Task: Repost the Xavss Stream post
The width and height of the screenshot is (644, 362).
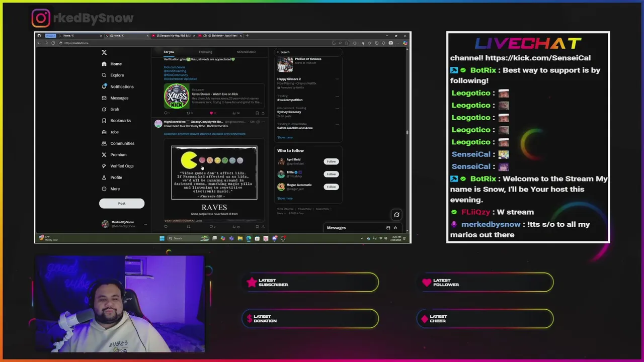Action: pos(189,113)
